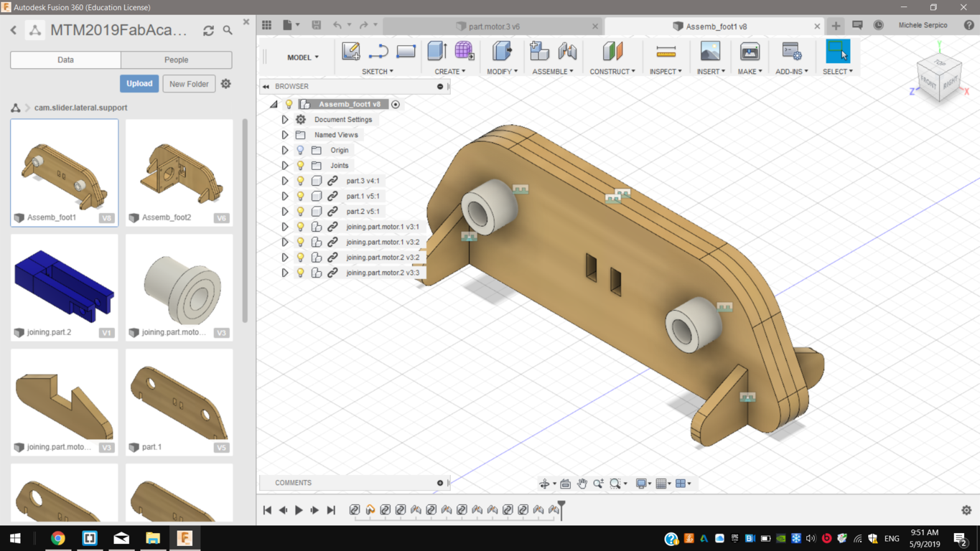Screen dimensions: 980x551
Task: Click the Upload button
Action: (x=139, y=84)
